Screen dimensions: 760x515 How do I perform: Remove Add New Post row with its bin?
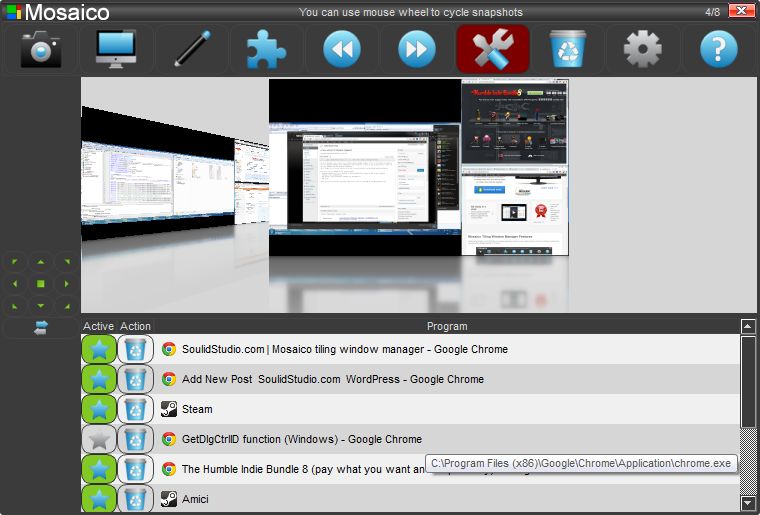(135, 379)
